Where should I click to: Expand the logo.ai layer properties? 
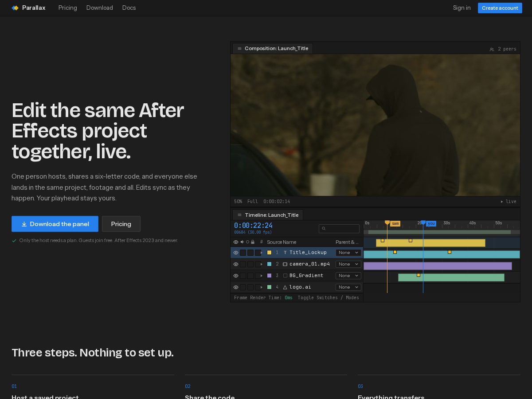pos(262,287)
